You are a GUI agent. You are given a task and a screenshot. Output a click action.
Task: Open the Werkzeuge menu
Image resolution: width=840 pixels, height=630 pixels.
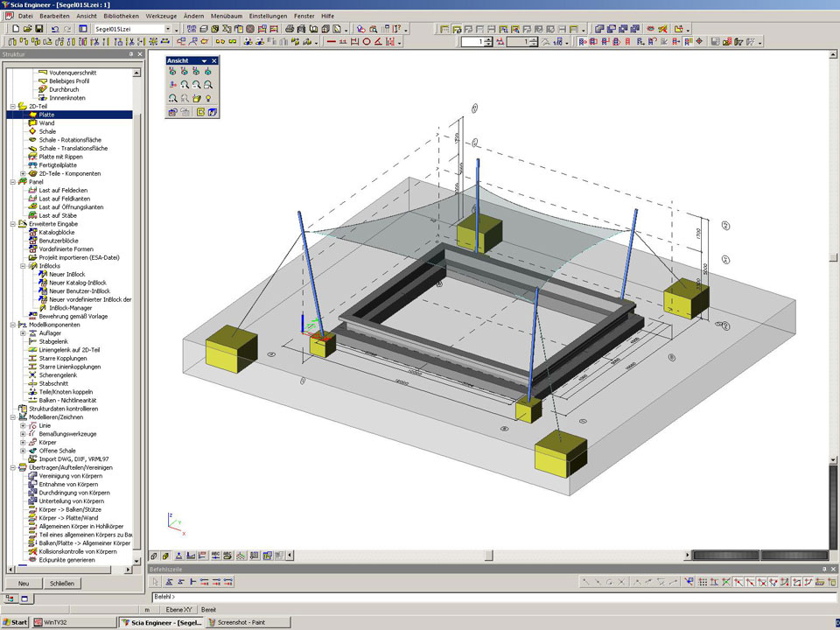coord(162,16)
